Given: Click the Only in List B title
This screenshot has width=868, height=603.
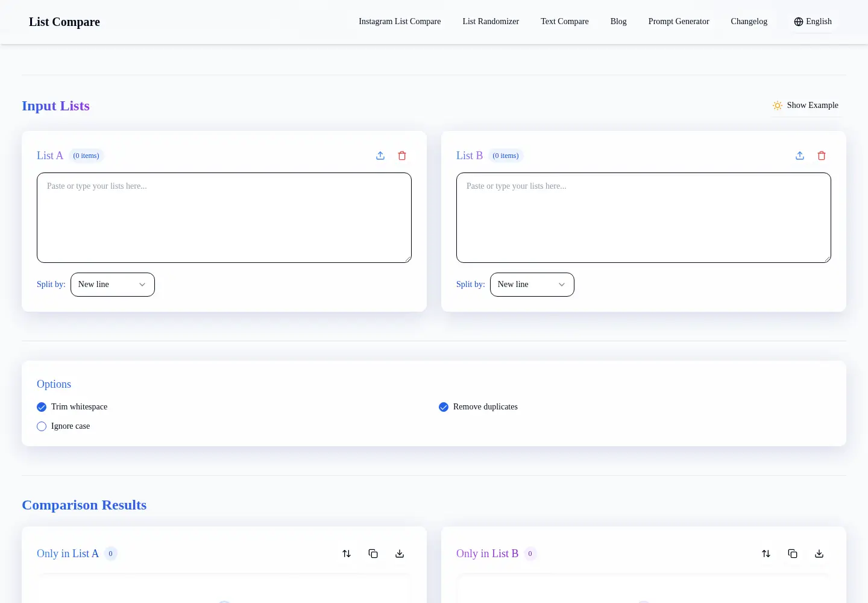Looking at the screenshot, I should (487, 554).
